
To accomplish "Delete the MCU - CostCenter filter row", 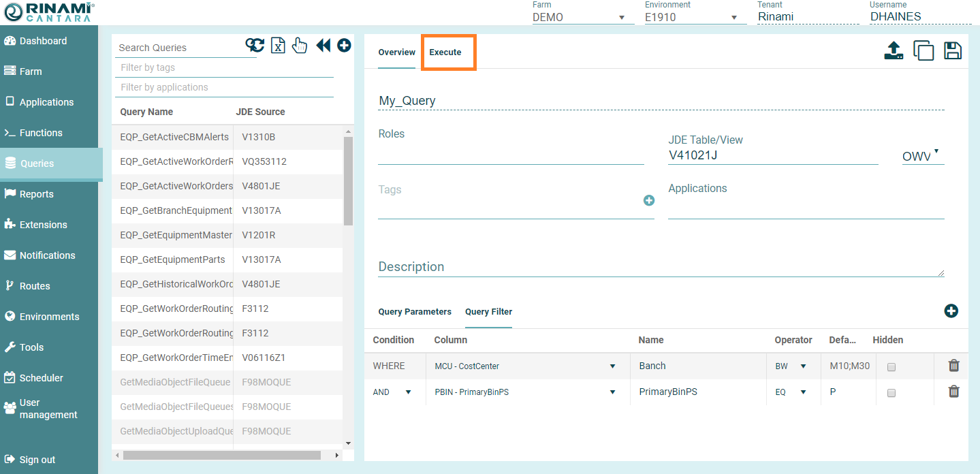I will point(953,366).
